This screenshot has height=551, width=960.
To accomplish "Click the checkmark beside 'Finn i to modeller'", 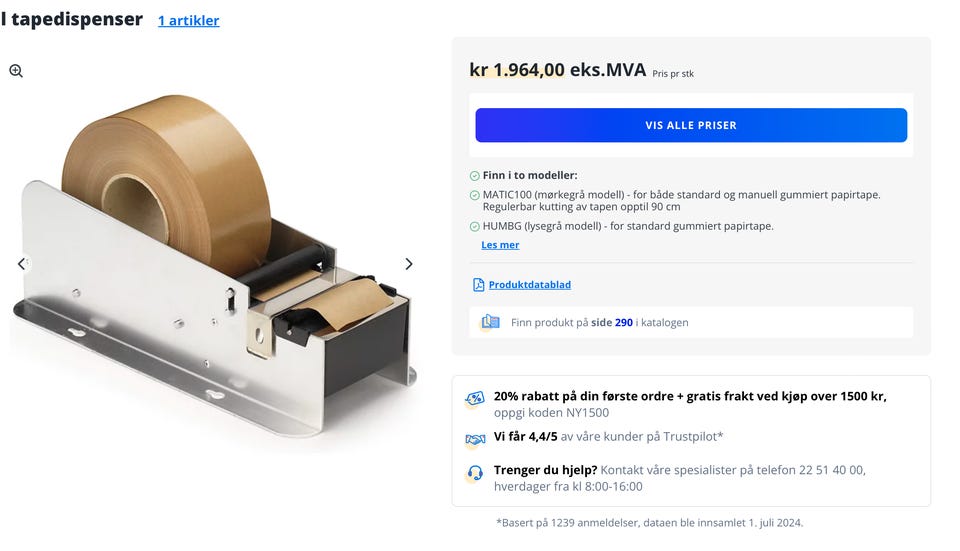I will tap(474, 176).
